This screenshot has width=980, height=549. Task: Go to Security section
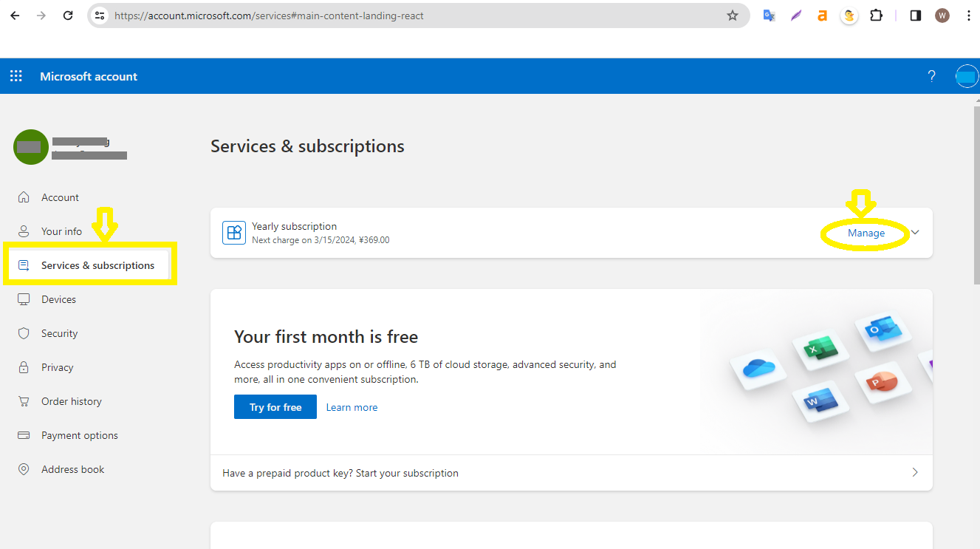pyautogui.click(x=59, y=333)
